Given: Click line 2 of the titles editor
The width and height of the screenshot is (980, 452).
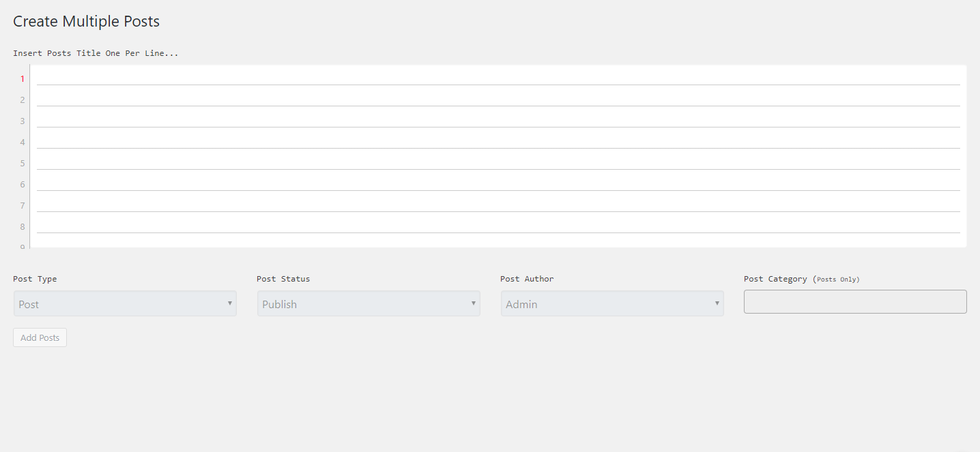Looking at the screenshot, I should click(498, 96).
